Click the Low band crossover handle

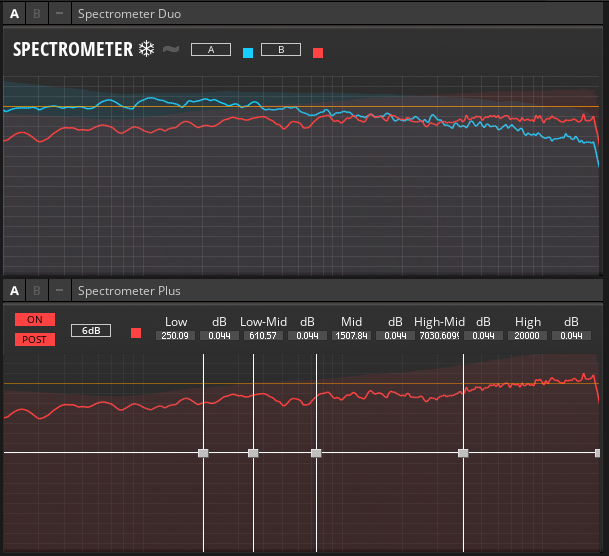point(203,453)
